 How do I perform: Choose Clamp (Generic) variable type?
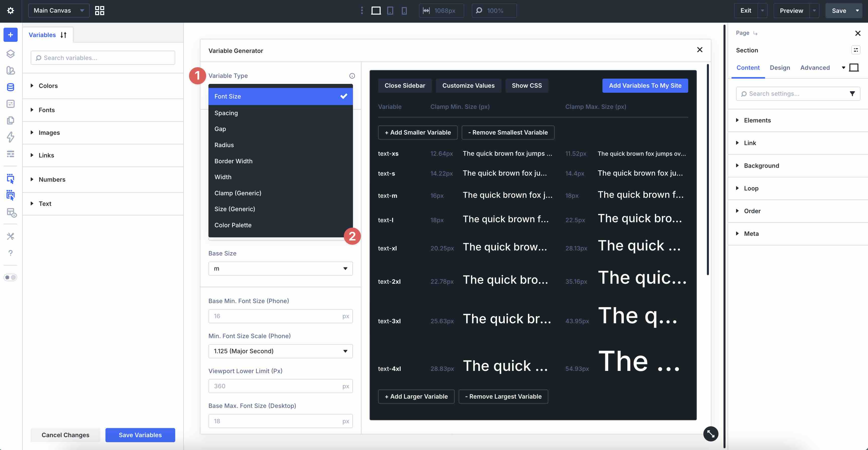pos(280,193)
